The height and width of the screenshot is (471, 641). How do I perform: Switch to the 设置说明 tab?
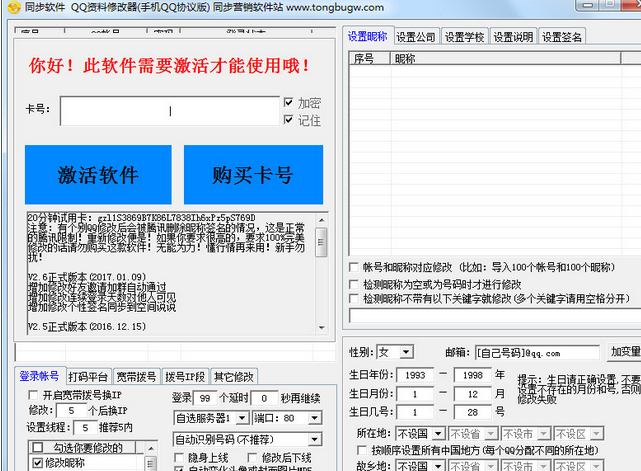coord(513,37)
